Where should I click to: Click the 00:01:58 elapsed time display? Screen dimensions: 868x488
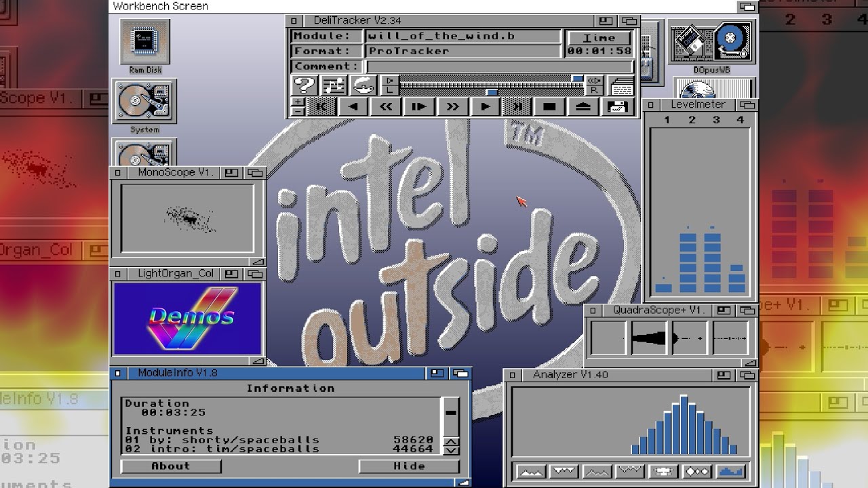(x=599, y=51)
